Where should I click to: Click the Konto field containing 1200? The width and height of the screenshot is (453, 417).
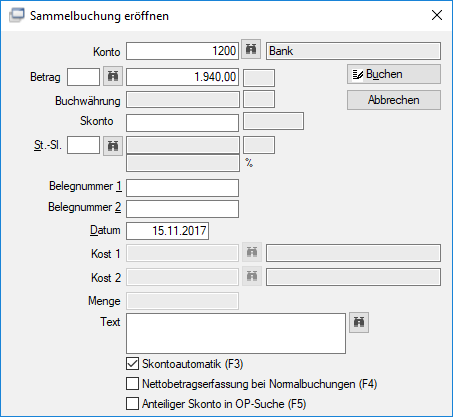tap(182, 51)
